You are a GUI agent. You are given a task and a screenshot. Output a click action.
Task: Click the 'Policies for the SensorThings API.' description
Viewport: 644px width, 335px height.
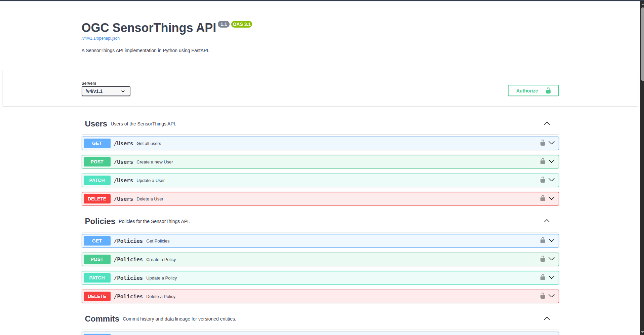coord(154,221)
